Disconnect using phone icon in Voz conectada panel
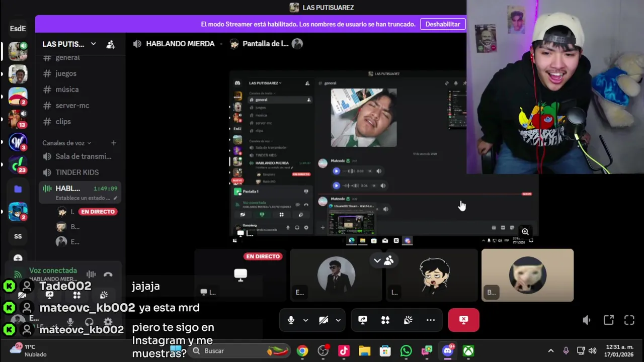The width and height of the screenshot is (644, 362). tap(108, 275)
